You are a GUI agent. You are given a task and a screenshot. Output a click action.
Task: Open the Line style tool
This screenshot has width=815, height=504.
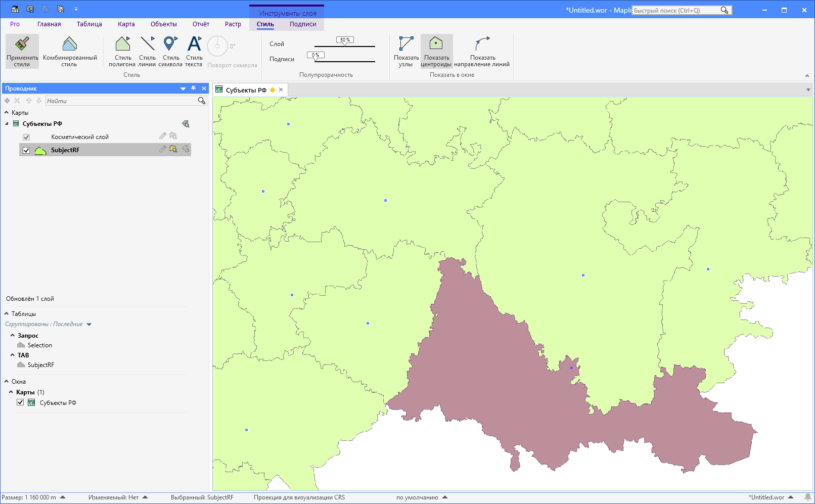pos(147,44)
